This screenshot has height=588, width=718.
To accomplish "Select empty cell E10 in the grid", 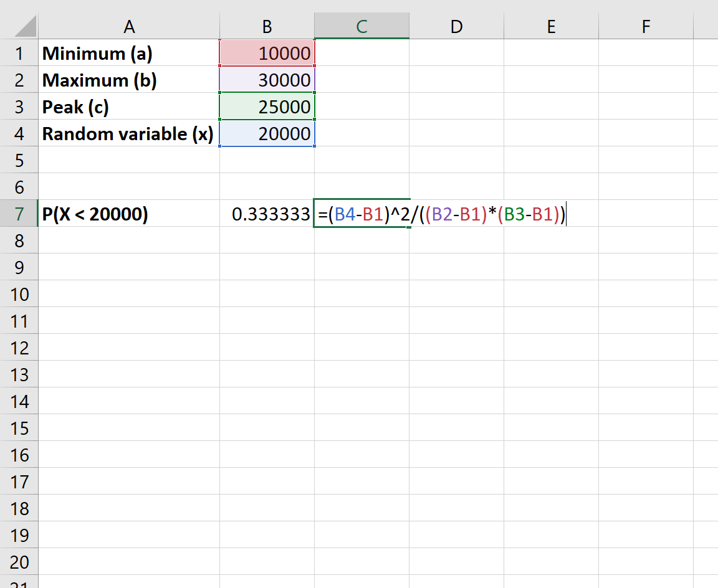I will [551, 293].
